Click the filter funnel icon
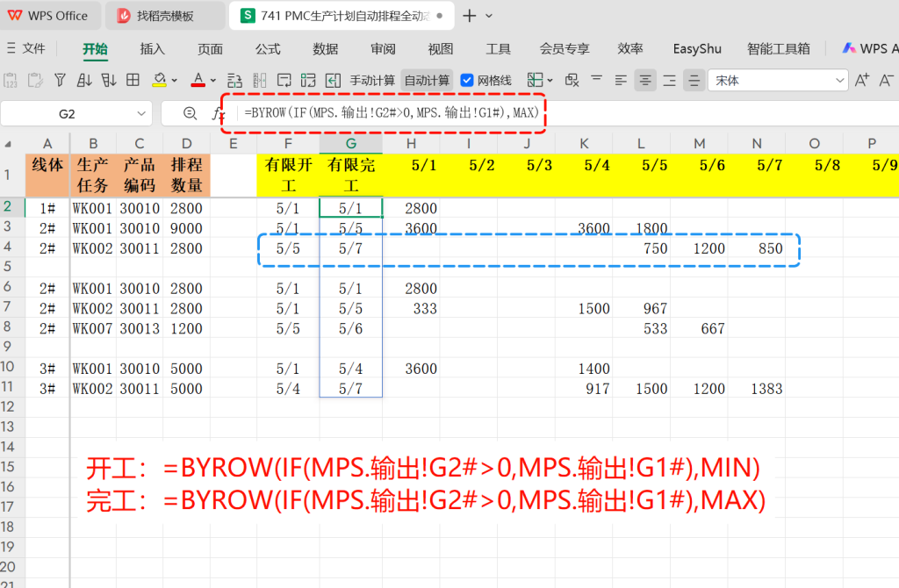Viewport: 899px width, 588px height. (60, 80)
